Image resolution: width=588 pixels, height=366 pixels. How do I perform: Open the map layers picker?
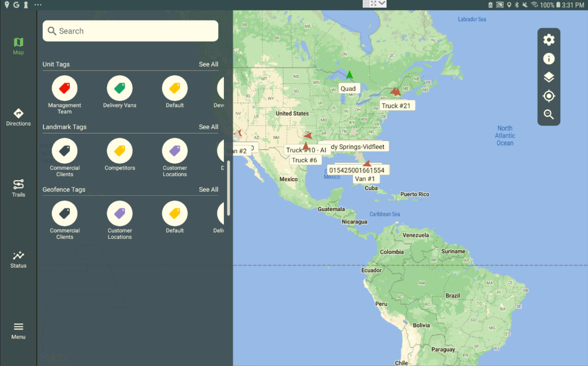549,77
